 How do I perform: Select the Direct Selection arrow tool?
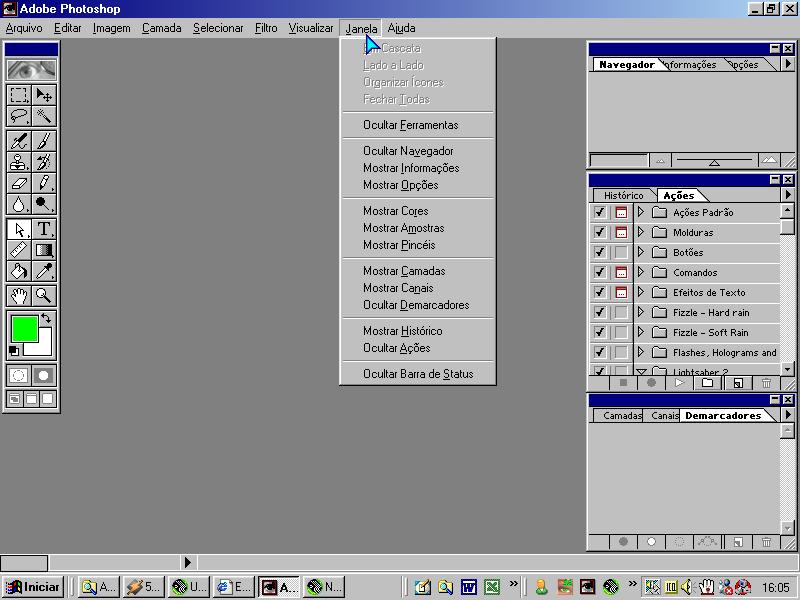(19, 229)
